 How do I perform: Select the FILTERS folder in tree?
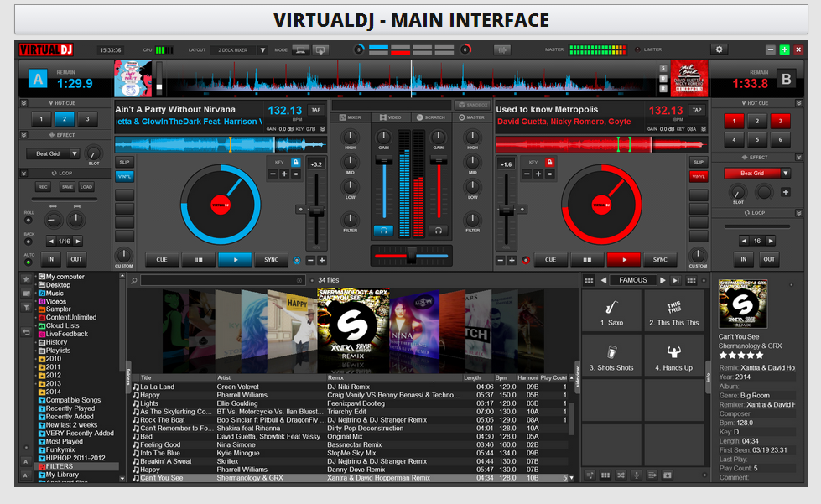click(60, 466)
